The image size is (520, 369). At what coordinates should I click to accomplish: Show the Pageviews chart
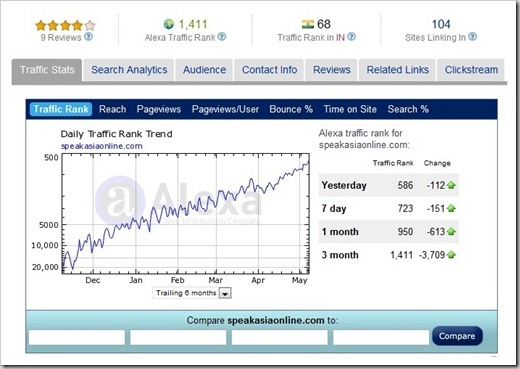[x=159, y=109]
